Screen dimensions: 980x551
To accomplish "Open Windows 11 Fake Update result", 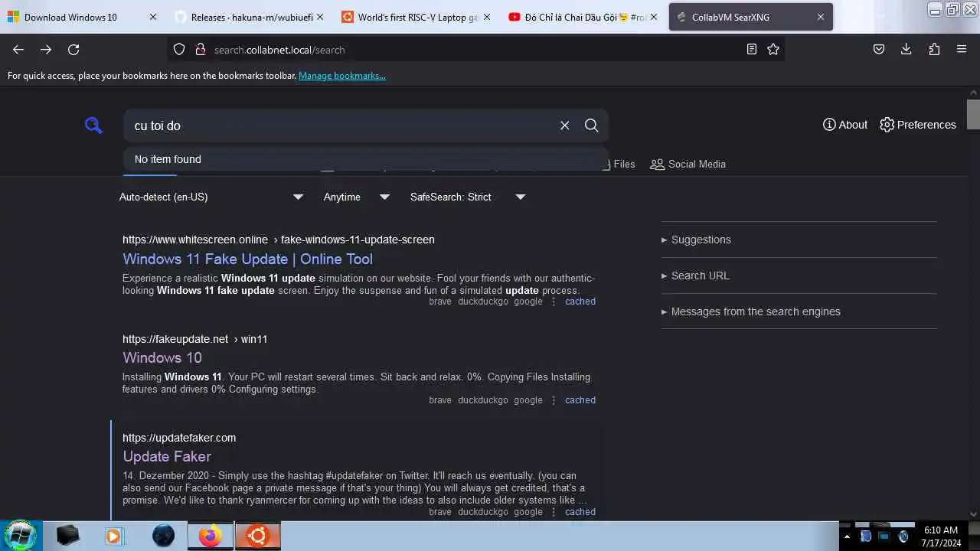I will (247, 259).
